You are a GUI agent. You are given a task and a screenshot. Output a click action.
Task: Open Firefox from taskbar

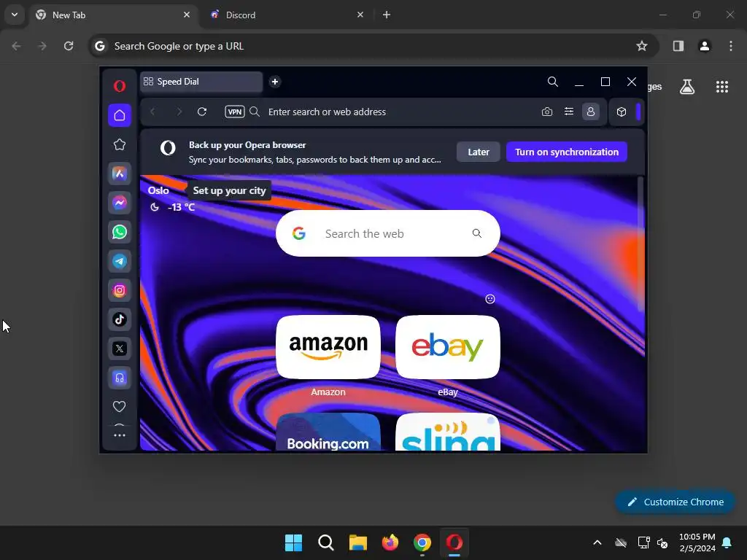[x=390, y=542]
